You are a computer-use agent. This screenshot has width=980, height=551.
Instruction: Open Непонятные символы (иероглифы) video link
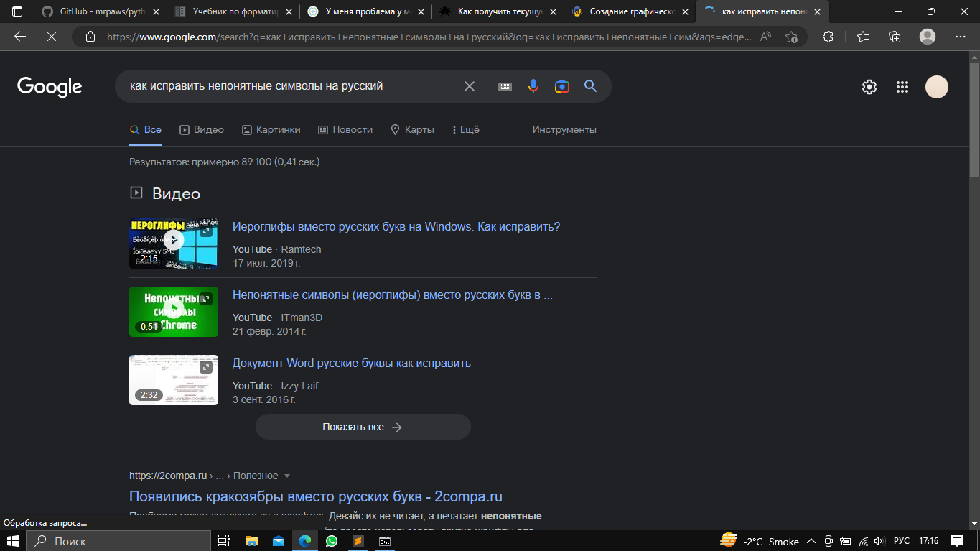[x=393, y=295]
